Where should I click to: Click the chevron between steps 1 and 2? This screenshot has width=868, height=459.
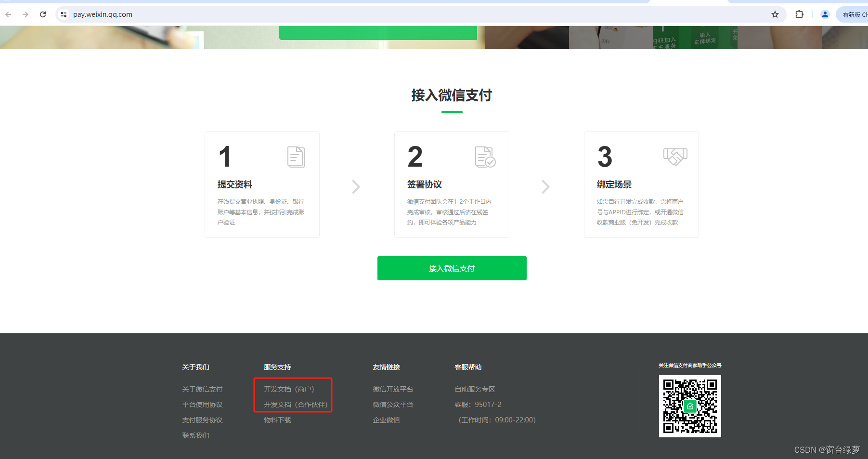356,186
